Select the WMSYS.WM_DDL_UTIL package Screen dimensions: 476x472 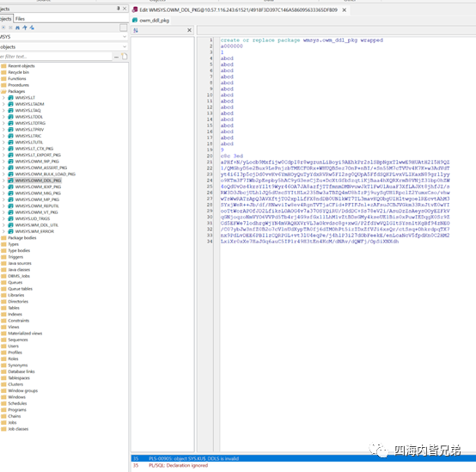pos(37,225)
